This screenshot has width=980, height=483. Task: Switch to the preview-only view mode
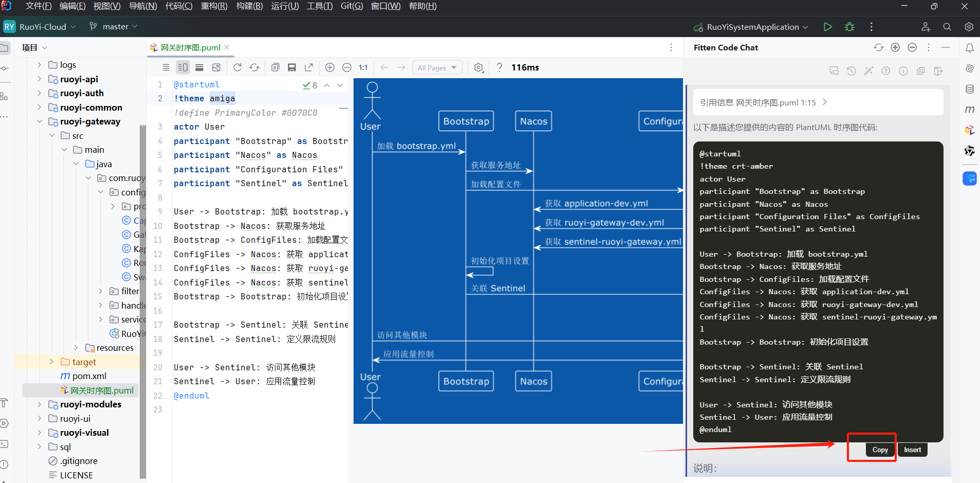[199, 67]
